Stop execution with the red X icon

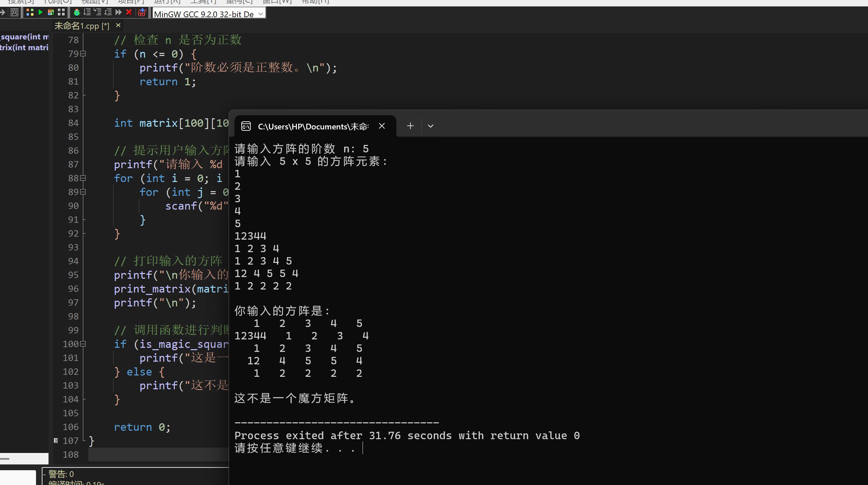click(x=129, y=12)
